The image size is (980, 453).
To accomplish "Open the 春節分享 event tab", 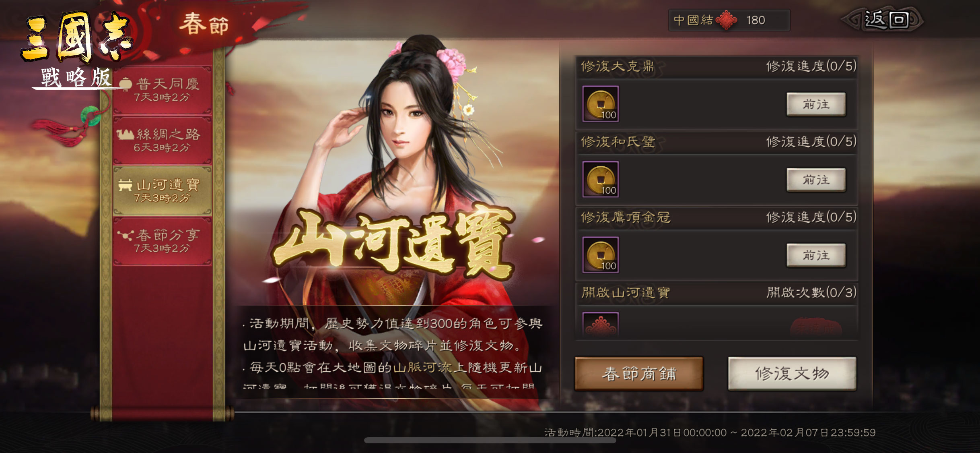I will click(x=162, y=241).
